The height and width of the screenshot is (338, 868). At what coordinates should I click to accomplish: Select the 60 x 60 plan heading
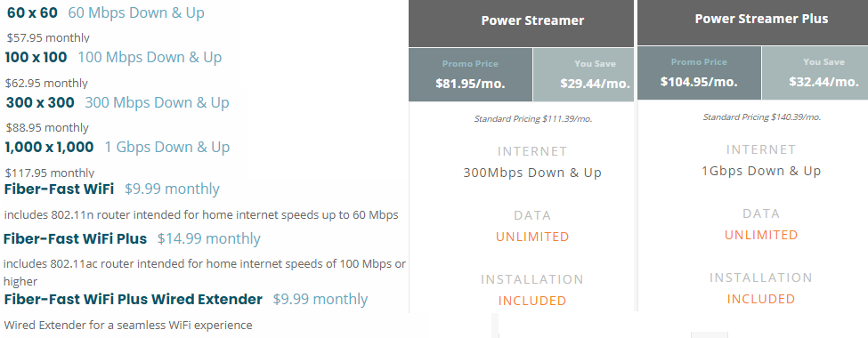pos(32,12)
